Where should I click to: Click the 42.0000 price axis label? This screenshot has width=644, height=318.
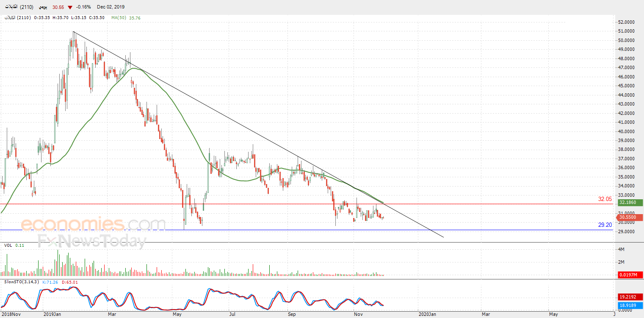pos(627,113)
